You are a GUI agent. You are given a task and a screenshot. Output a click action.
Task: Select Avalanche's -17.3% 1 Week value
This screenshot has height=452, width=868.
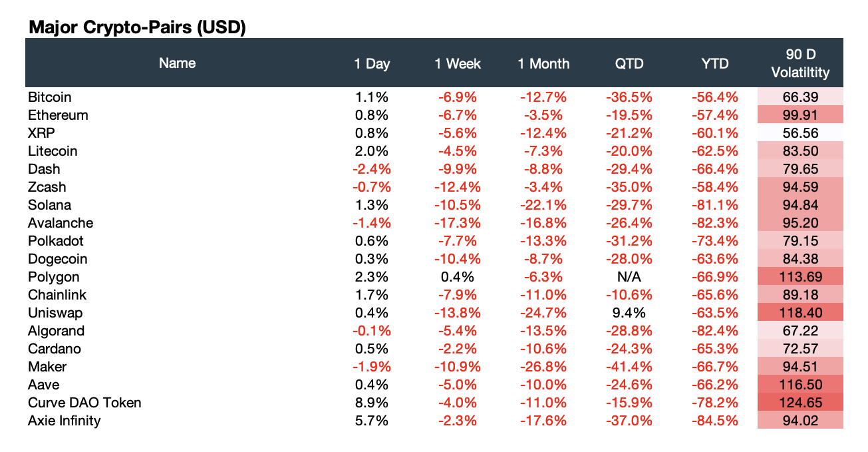(458, 223)
